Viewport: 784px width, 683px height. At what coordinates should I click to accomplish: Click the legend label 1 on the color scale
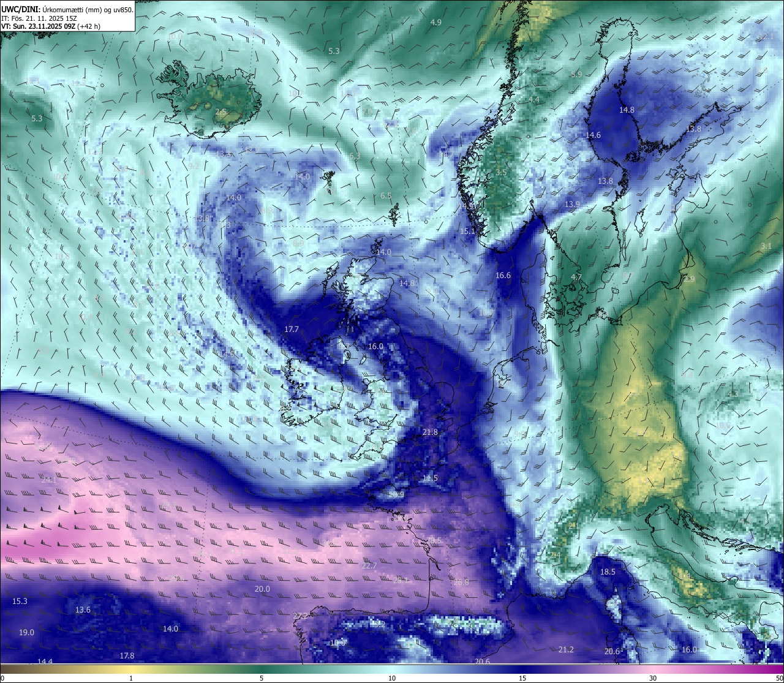pyautogui.click(x=131, y=678)
